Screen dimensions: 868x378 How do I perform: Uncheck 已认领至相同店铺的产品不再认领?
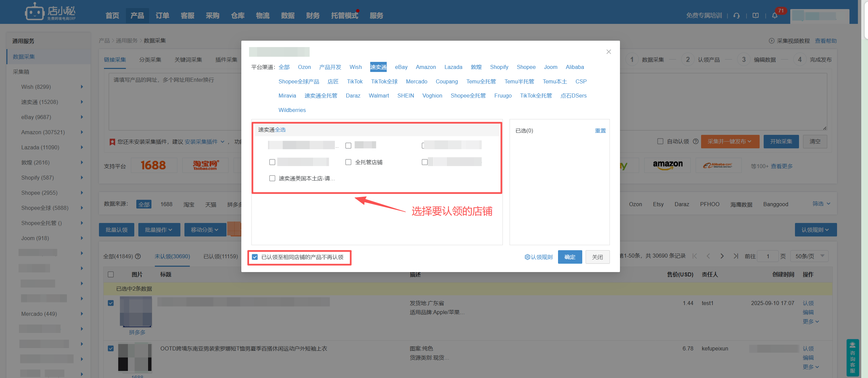click(255, 257)
